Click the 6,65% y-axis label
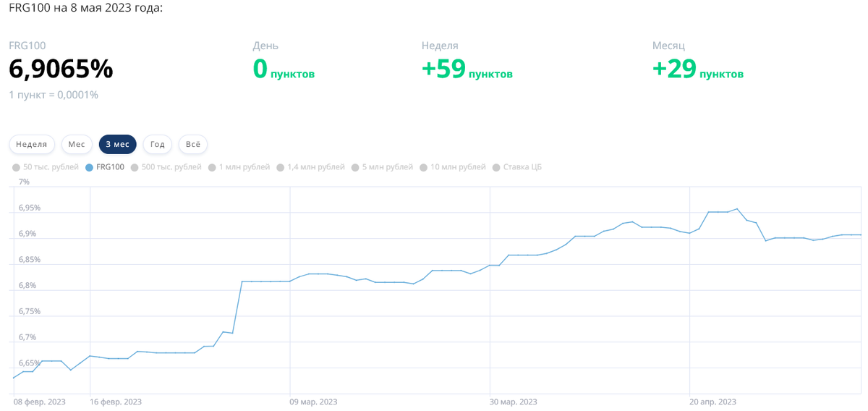This screenshot has height=411, width=868. click(x=30, y=363)
